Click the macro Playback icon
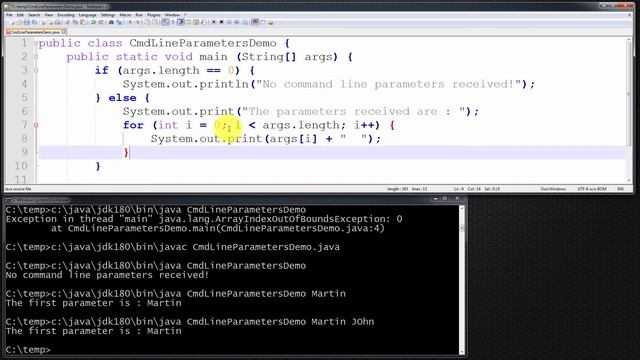 coord(229,22)
